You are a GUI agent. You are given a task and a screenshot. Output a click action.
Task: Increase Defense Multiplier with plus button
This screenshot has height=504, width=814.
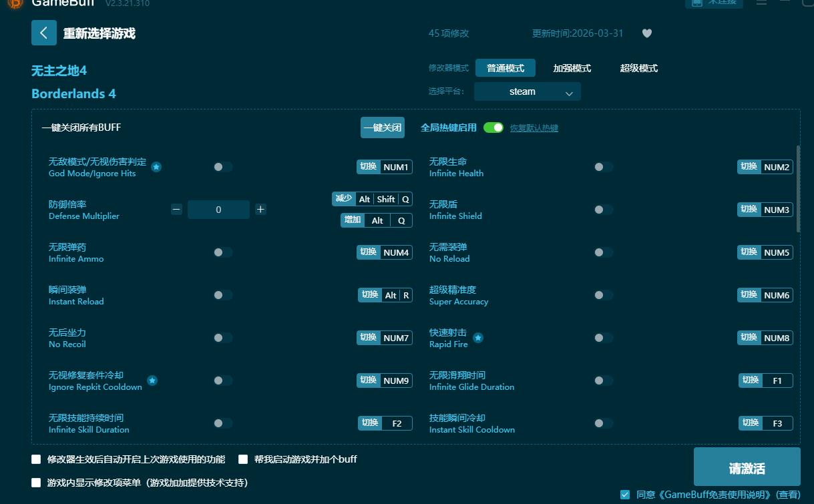tap(260, 210)
